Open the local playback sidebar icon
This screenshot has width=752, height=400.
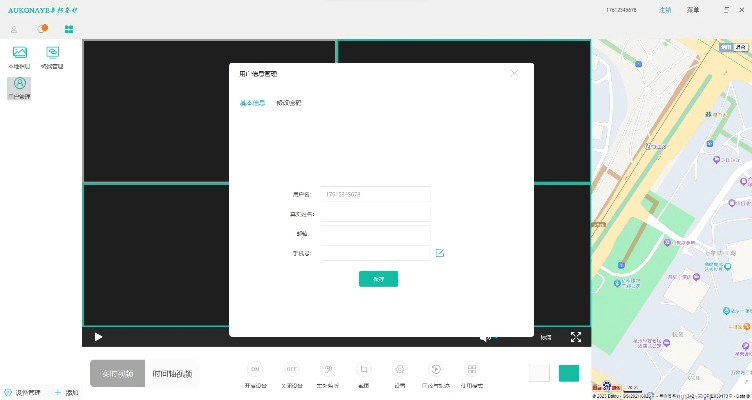(19, 54)
